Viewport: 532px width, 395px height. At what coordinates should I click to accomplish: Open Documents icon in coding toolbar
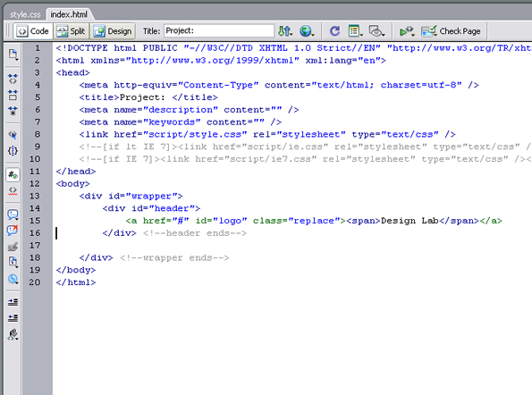tap(13, 55)
